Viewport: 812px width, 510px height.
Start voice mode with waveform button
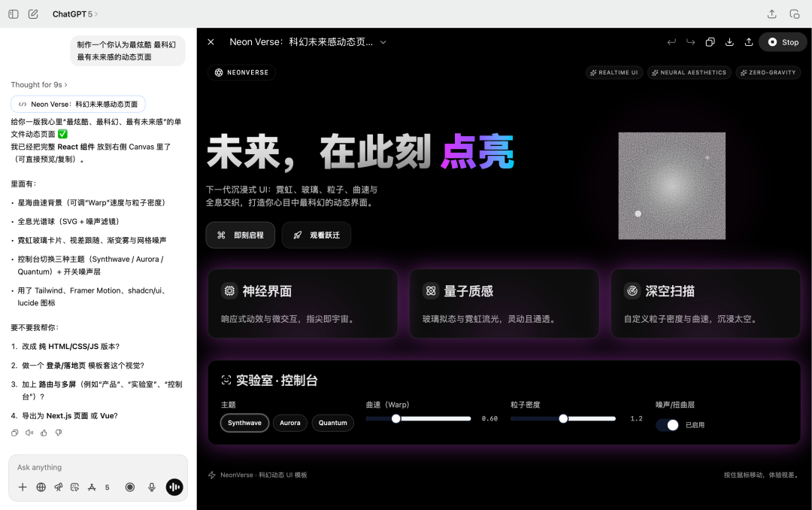174,487
